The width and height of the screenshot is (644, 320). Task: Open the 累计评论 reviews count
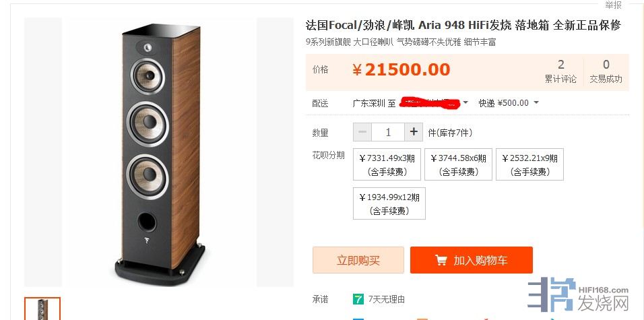[560, 71]
